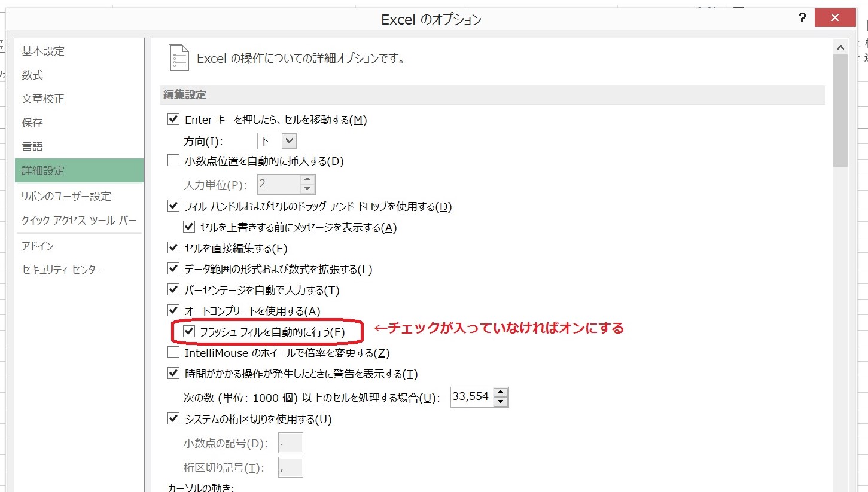Select 詳細設定 category
The image size is (868, 492).
79,170
